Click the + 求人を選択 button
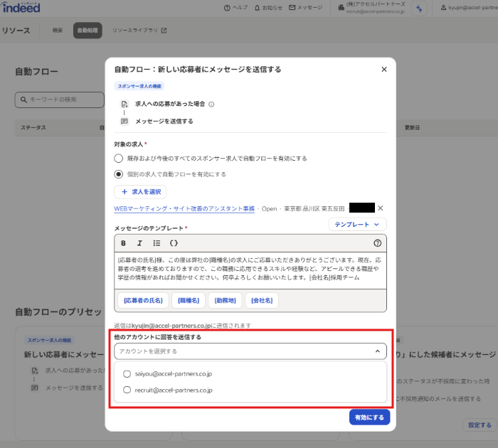The image size is (498, 448). (140, 191)
